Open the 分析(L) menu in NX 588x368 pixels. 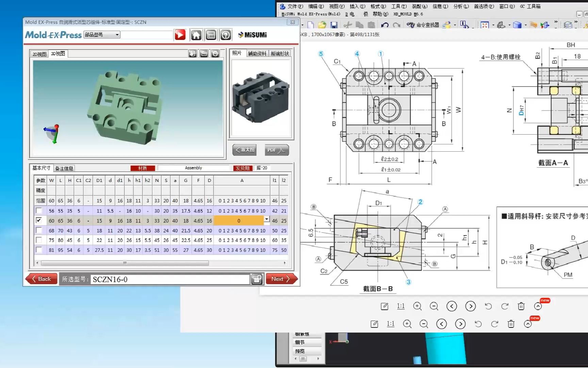point(461,6)
